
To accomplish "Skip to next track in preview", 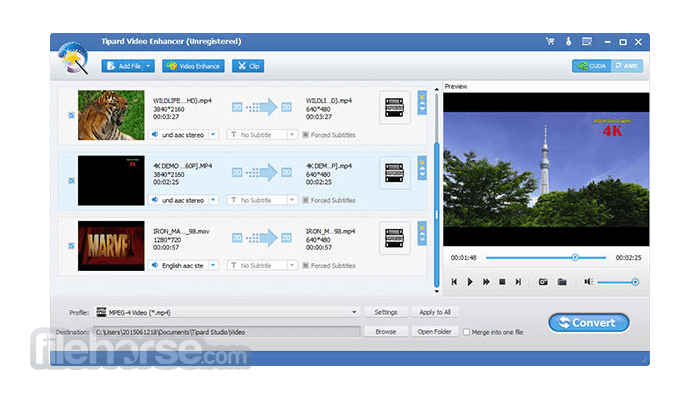I will click(x=518, y=282).
